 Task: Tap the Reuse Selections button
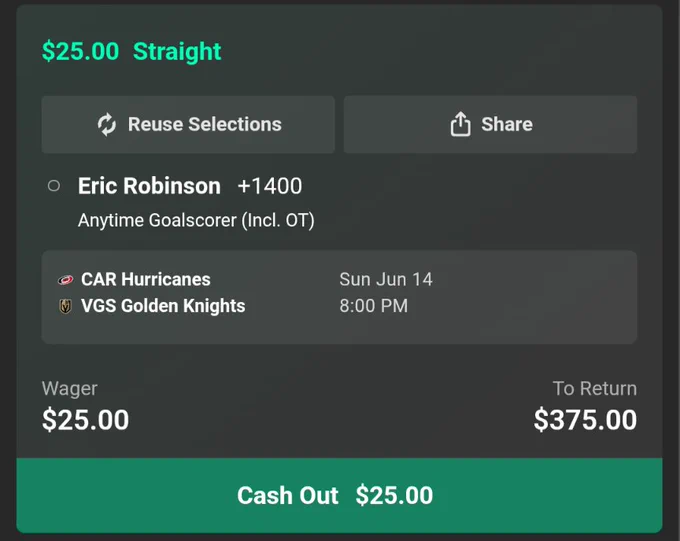pos(188,125)
